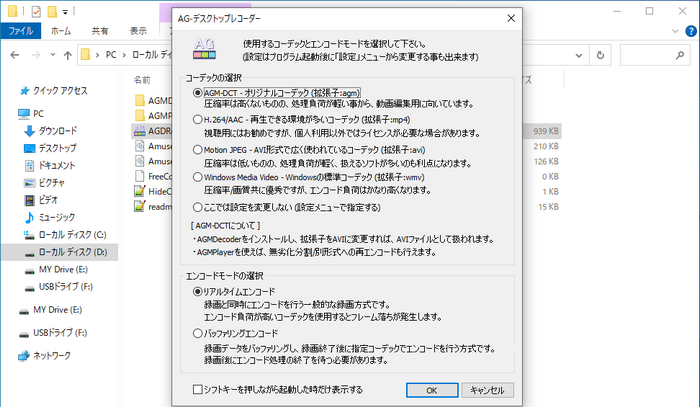Click PC segment in address bar
Viewport: 700px width, 407px height.
coord(111,55)
